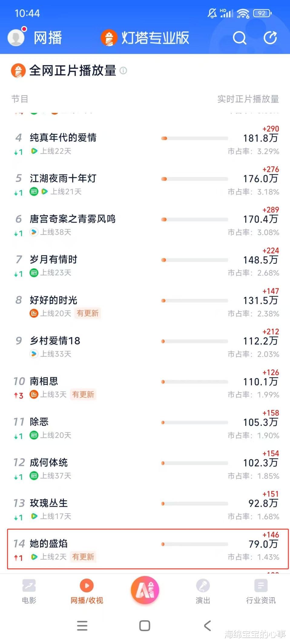Select the highlighted 她的盛焰 row
Image resolution: width=290 pixels, height=644 pixels.
tap(148, 549)
